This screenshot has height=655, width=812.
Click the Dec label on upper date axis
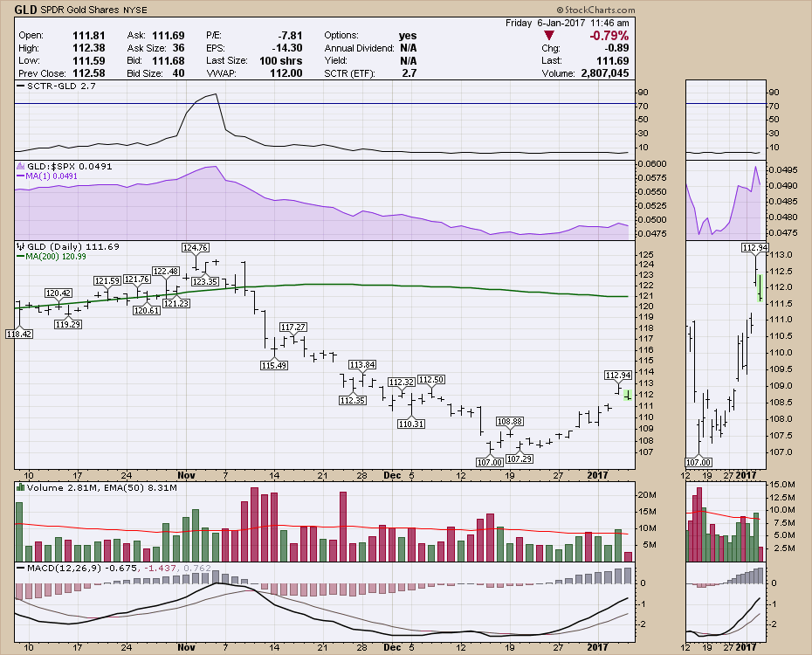[x=392, y=475]
